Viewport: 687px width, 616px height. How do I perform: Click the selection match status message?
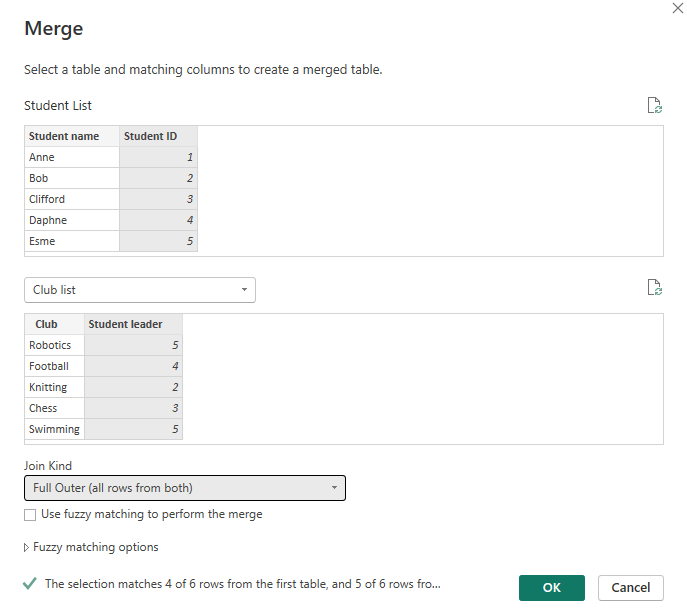(x=242, y=584)
